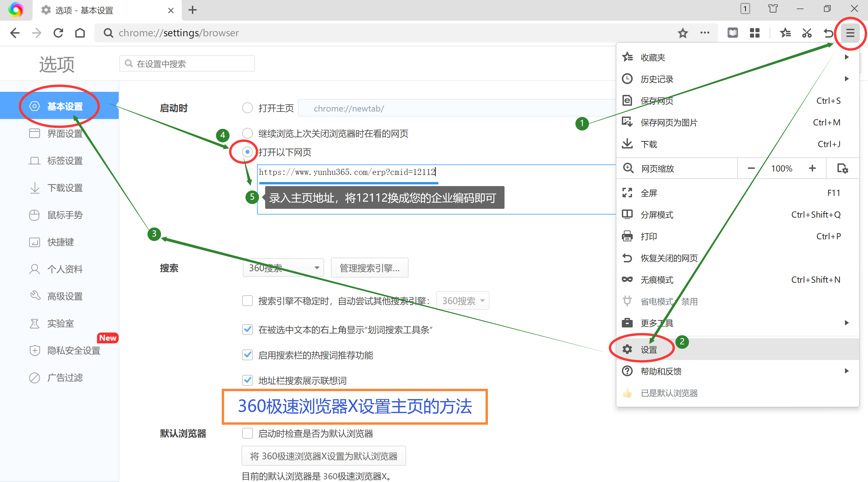Open 标签设置 in sidebar
Screen dimensions: 868x482
[x=59, y=161]
